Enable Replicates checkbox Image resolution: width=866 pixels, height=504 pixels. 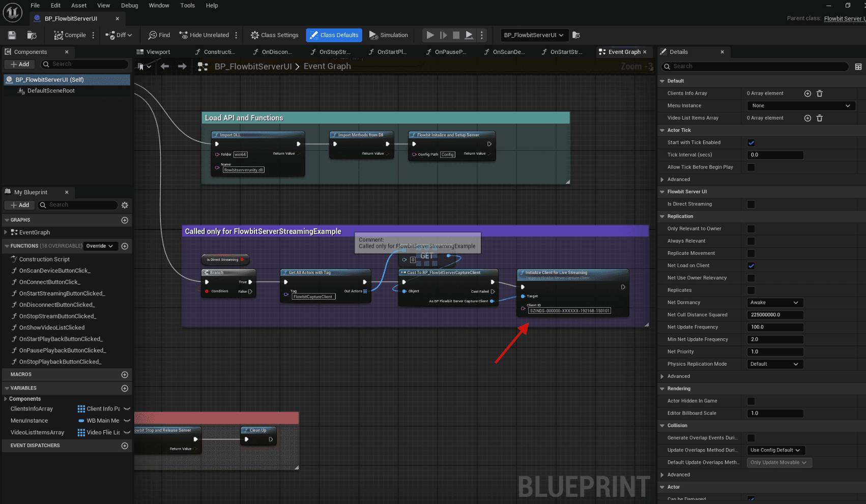pyautogui.click(x=751, y=290)
